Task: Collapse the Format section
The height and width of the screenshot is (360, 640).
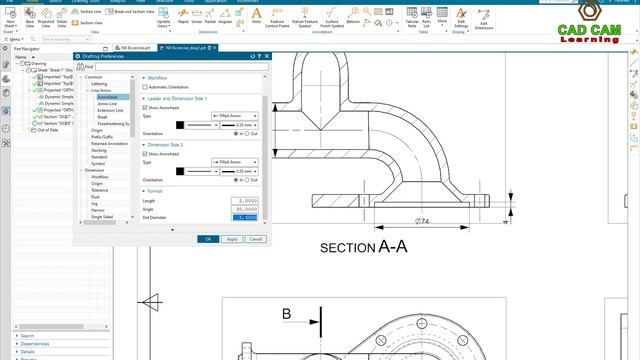Action: (144, 191)
